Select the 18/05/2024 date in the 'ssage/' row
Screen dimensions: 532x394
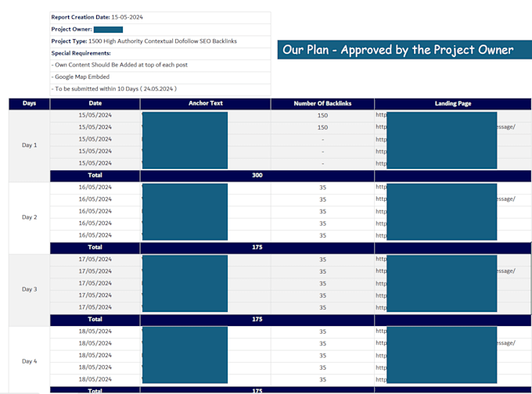pyautogui.click(x=95, y=343)
